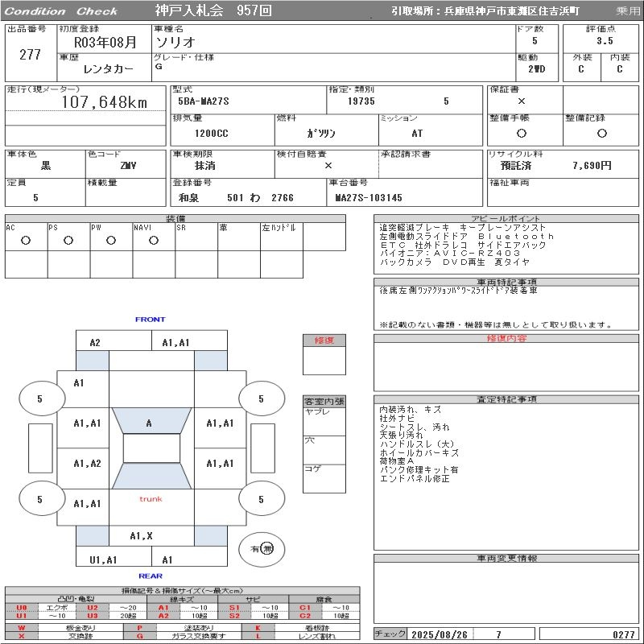Click the U0 legend code

(x=22, y=608)
